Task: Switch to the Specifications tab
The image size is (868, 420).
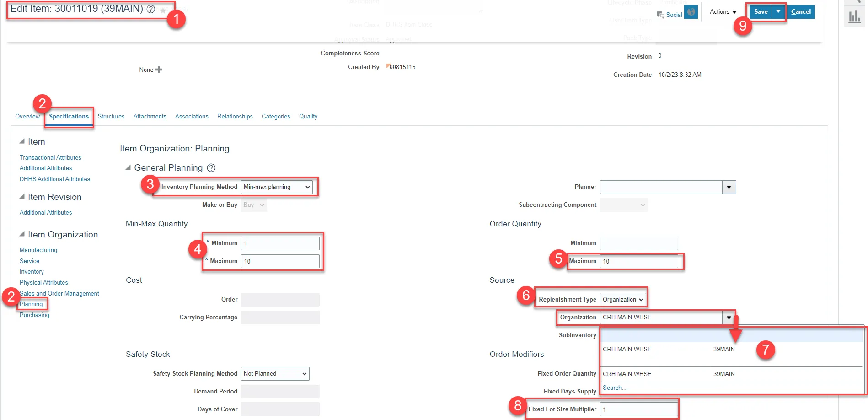Action: pyautogui.click(x=69, y=117)
